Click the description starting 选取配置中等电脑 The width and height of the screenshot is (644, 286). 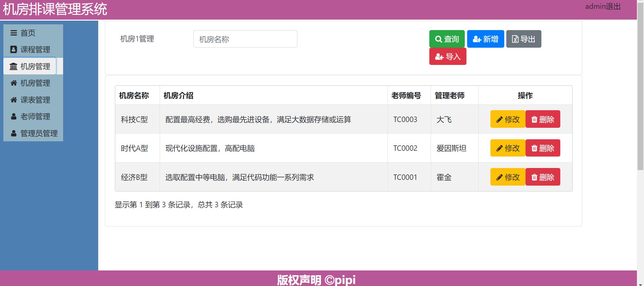click(x=240, y=177)
